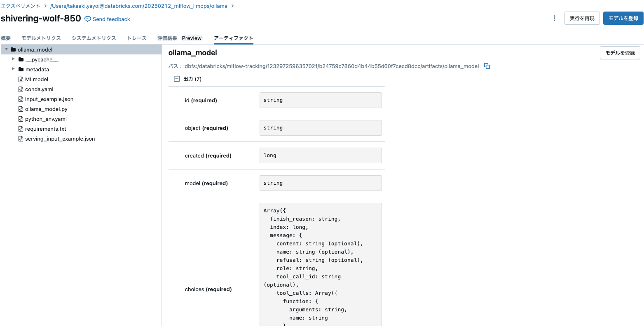Click the metadata folder icon
This screenshot has height=327, width=644.
click(x=20, y=69)
